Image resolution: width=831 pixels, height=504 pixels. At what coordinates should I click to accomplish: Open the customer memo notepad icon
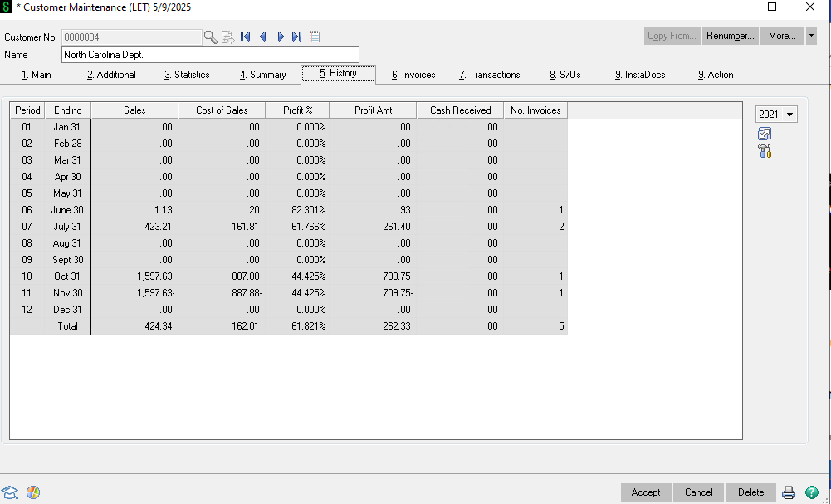click(x=315, y=37)
